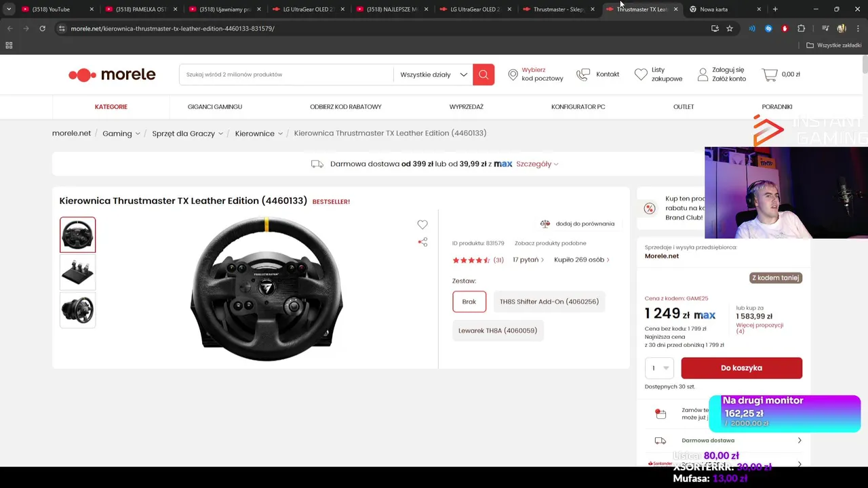Switch to the Thrustmaster - Sklep tab

(559, 9)
